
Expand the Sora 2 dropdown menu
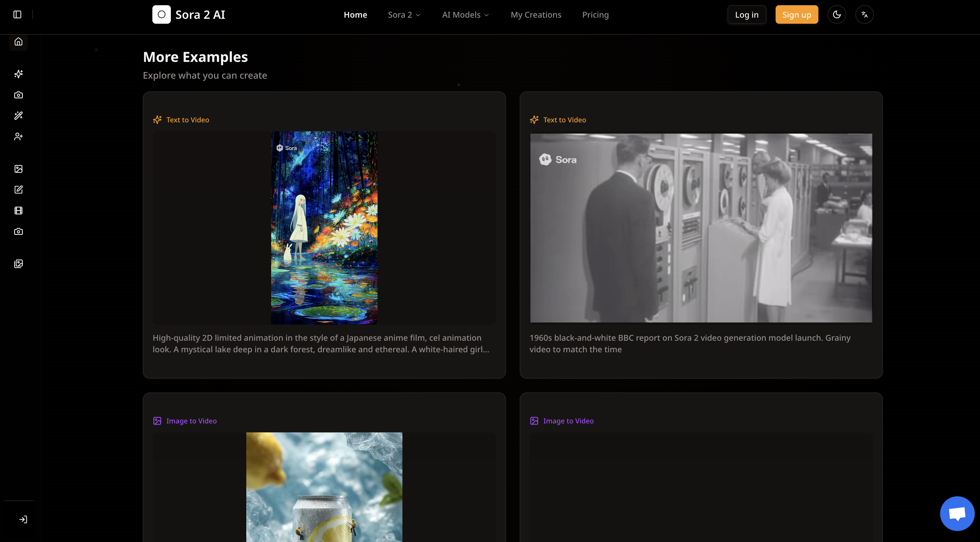404,15
